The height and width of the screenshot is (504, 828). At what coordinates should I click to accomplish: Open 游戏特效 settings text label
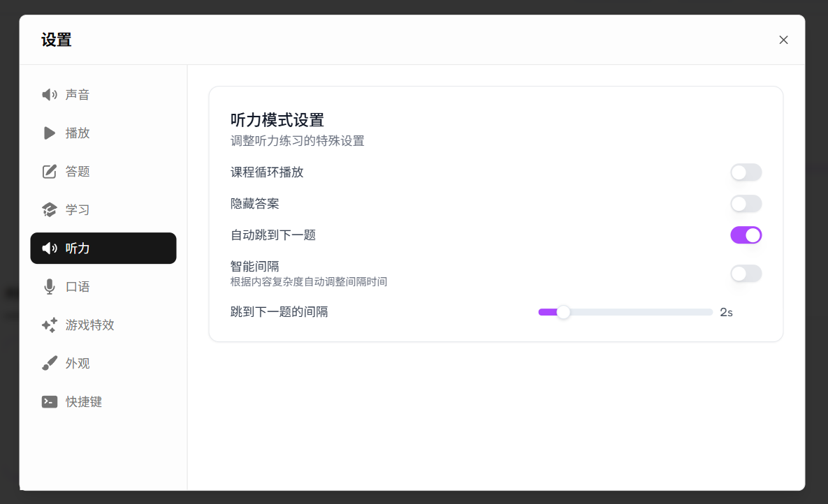[89, 325]
